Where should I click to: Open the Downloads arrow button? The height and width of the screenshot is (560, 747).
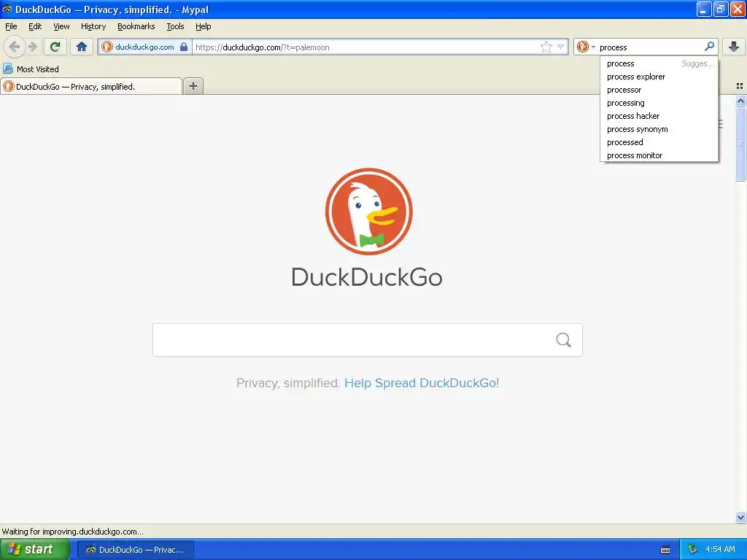(x=734, y=47)
